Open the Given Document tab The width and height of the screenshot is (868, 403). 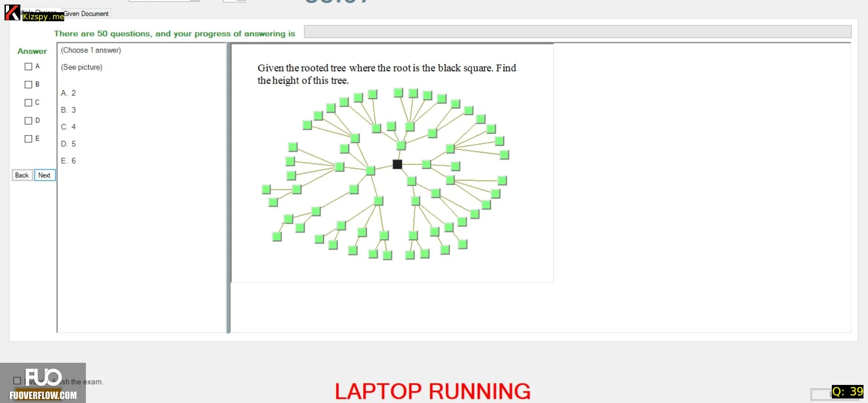[86, 14]
